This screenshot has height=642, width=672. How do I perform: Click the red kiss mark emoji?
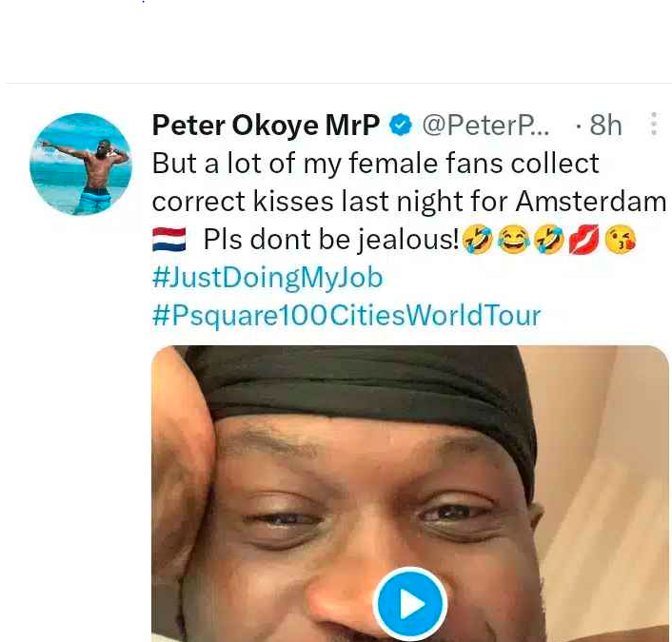(583, 240)
